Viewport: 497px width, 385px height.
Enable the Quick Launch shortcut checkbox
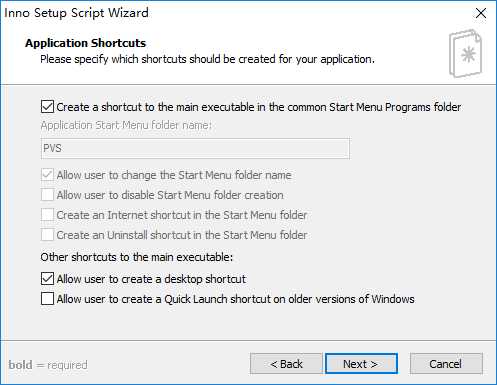coord(47,299)
